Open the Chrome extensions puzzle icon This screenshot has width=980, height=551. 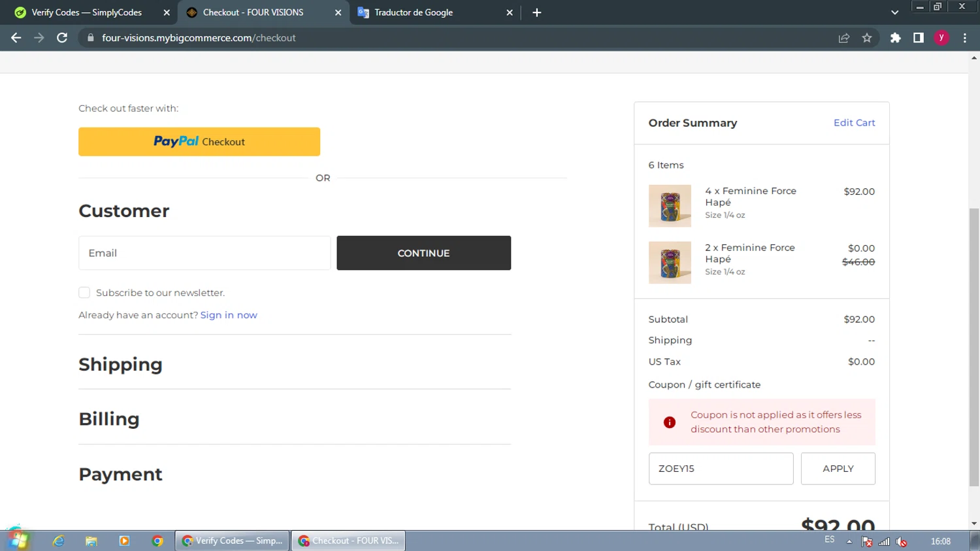point(896,38)
